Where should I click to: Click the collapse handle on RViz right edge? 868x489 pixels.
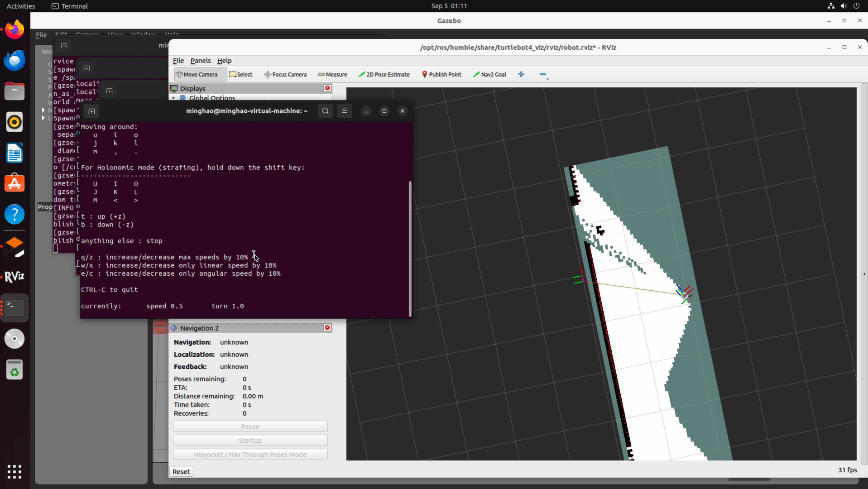pos(864,274)
